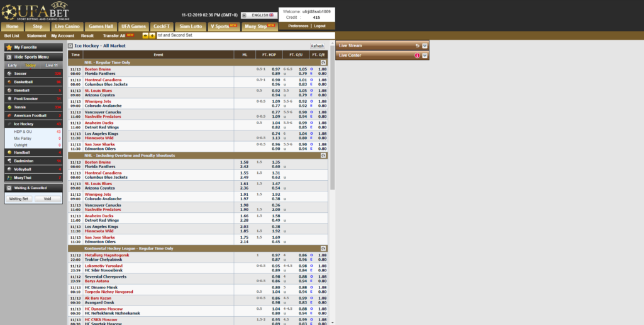Image resolution: width=644 pixels, height=325 pixels.
Task: Click the scrolling ticker text field
Action: pos(246,35)
